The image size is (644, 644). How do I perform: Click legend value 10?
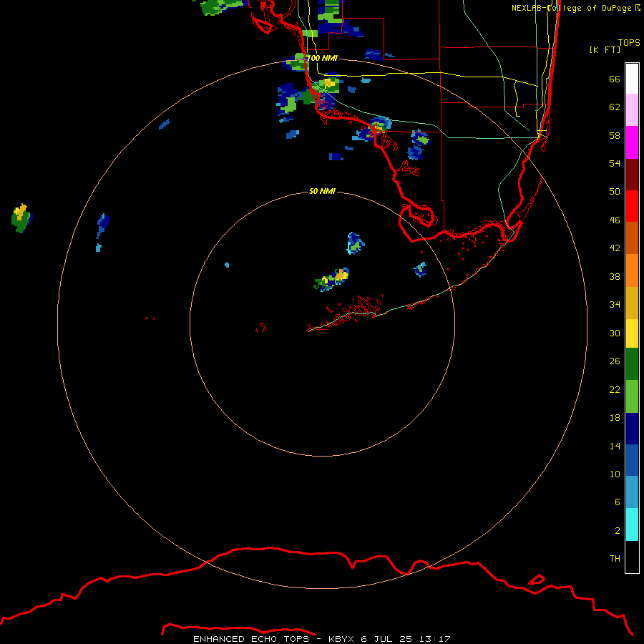pos(615,474)
